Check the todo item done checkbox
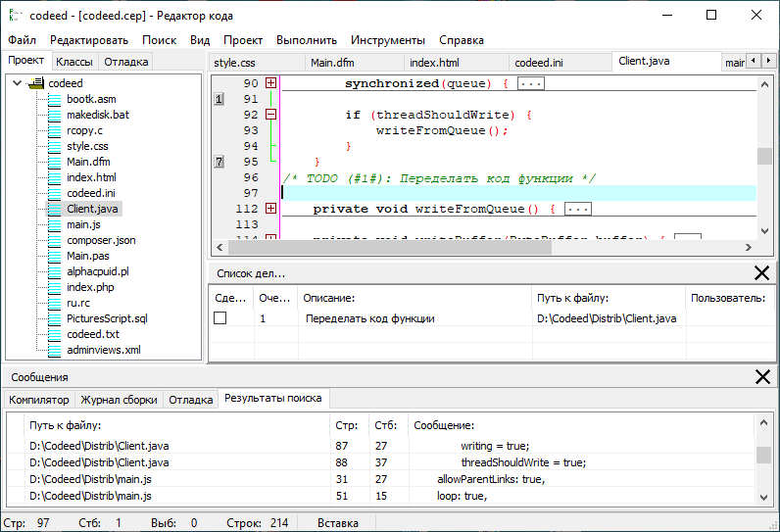The width and height of the screenshot is (780, 532). [220, 318]
